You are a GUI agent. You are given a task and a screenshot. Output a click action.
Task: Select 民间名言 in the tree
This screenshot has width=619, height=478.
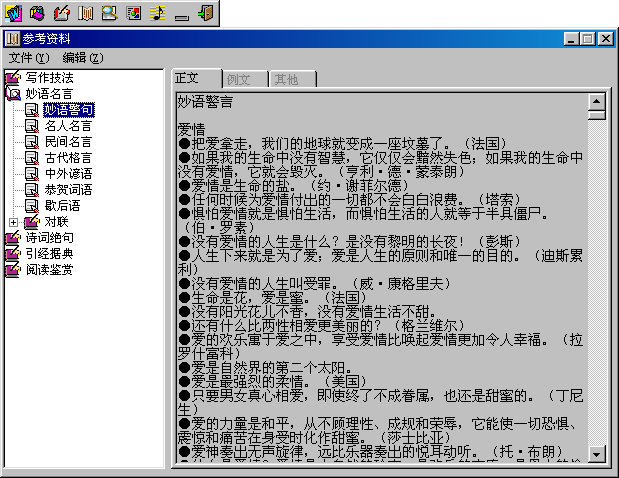(x=68, y=142)
